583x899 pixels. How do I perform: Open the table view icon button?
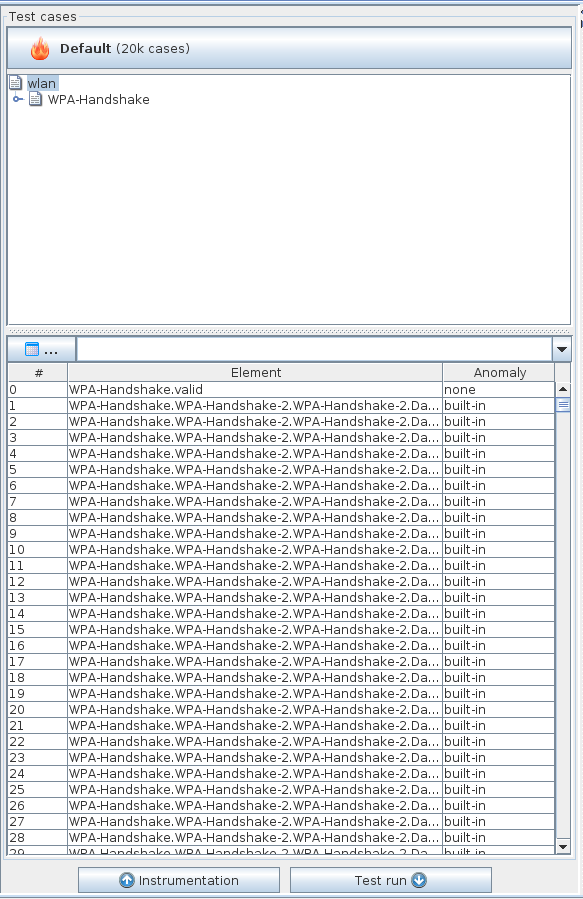pyautogui.click(x=41, y=349)
